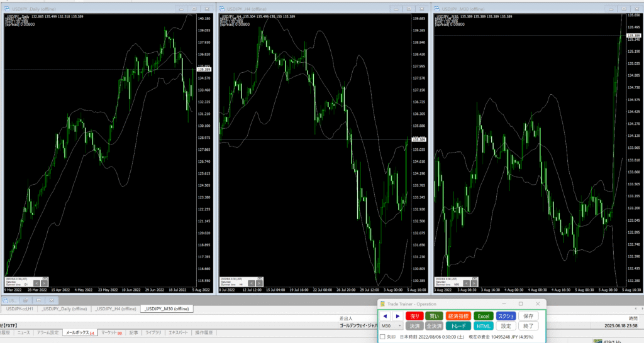Image resolution: width=644 pixels, height=343 pixels.
Task: Click the 日本時刻 2022/08/06 0:30:00 text
Action: 432,337
